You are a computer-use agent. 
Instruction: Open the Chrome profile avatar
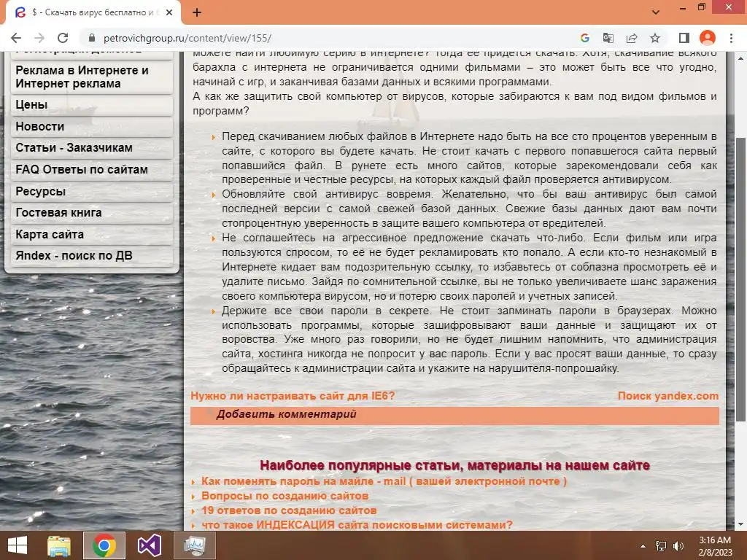click(708, 38)
